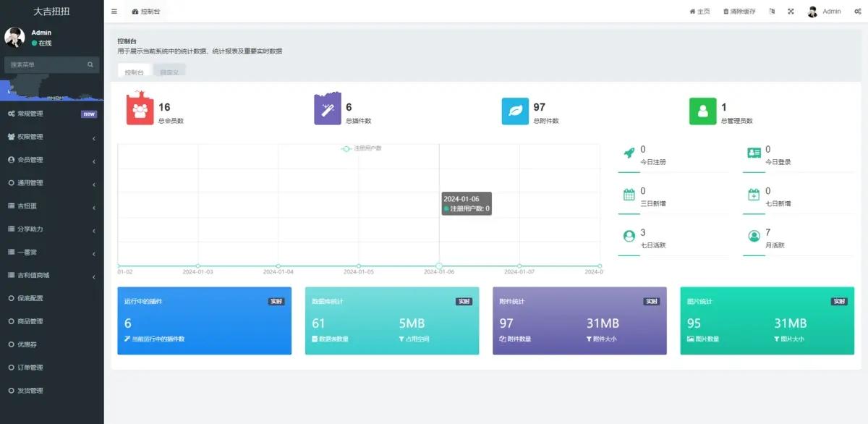868x424 pixels.
Task: Click the 实时 badge on 附件统计 card
Action: [x=652, y=301]
